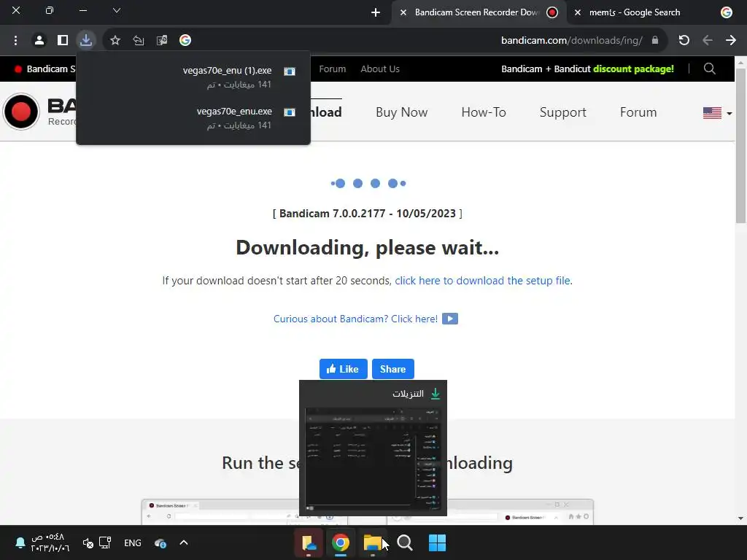The image size is (747, 560).
Task: Click the Facebook Like button
Action: 343,369
